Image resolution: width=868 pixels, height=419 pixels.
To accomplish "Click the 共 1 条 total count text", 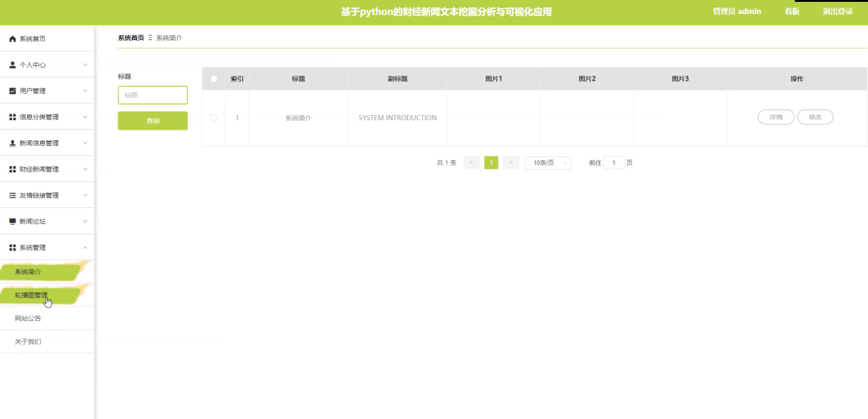I will coord(446,163).
